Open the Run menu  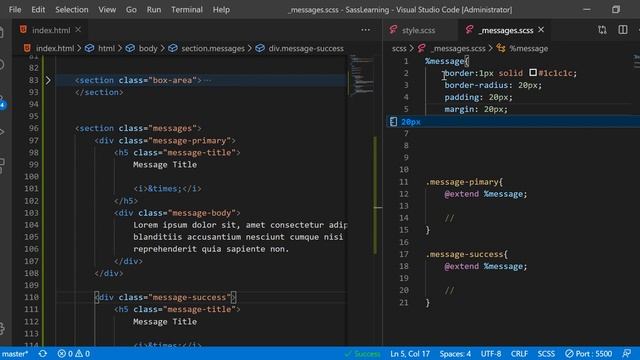click(x=154, y=9)
